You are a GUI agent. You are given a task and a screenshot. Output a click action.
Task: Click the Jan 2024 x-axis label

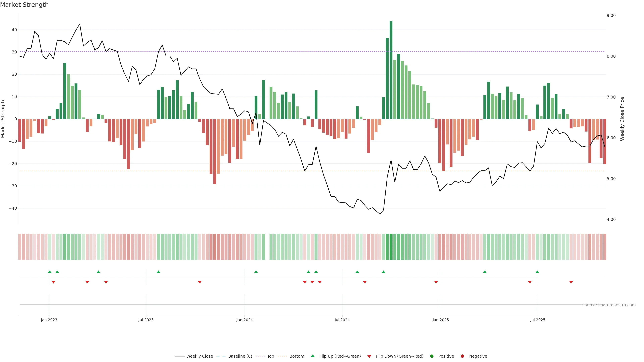coord(245,320)
